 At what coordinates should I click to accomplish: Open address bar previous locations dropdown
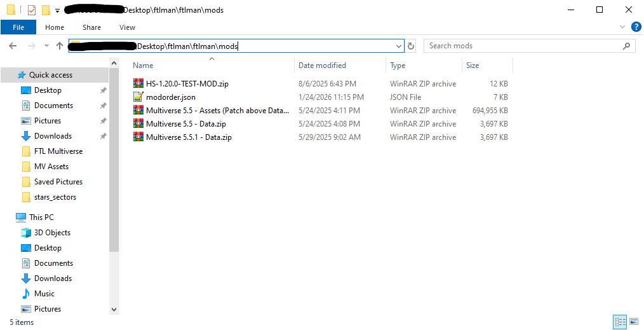click(x=398, y=46)
